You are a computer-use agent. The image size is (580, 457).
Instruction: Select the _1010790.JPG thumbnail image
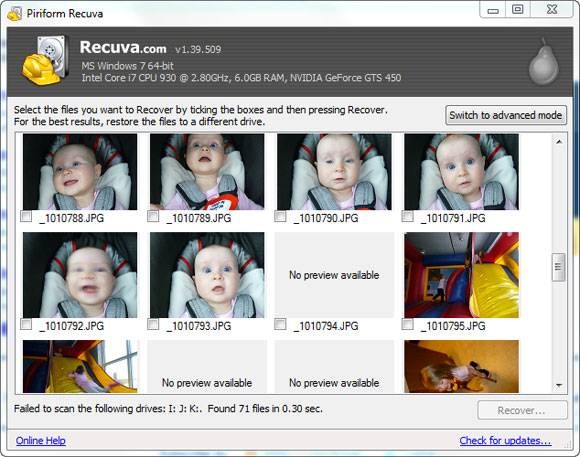(x=334, y=172)
